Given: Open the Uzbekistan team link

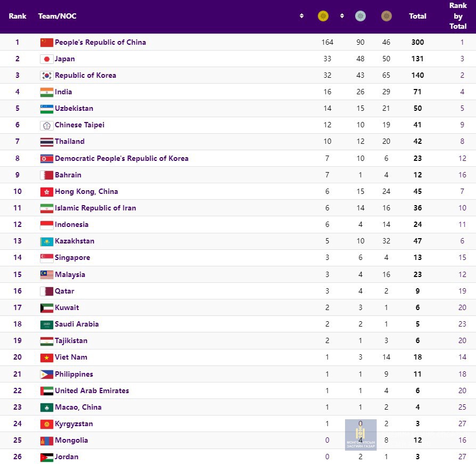Looking at the screenshot, I should pos(74,109).
